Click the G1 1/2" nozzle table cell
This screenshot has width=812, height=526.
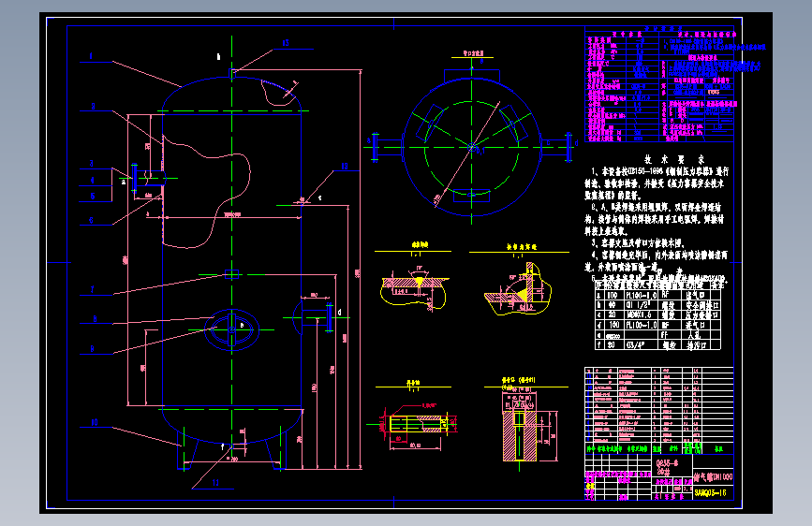tap(641, 305)
